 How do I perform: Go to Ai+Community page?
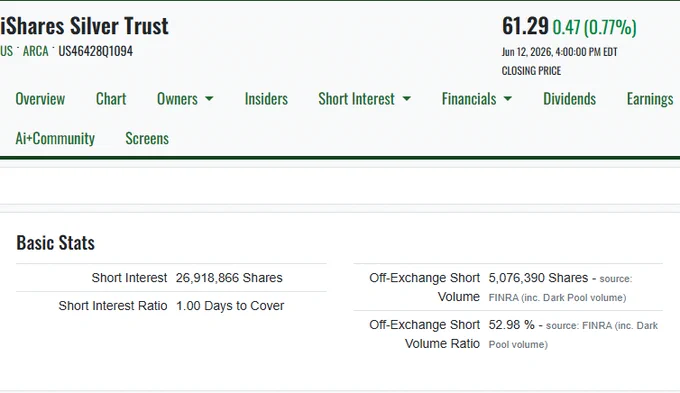[x=55, y=138]
